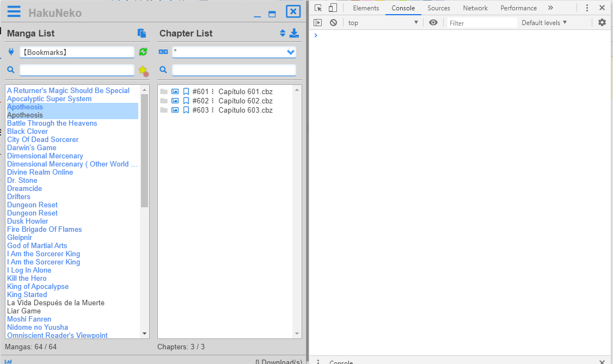Select Darwin's Game manga
613x364 pixels.
coord(32,147)
